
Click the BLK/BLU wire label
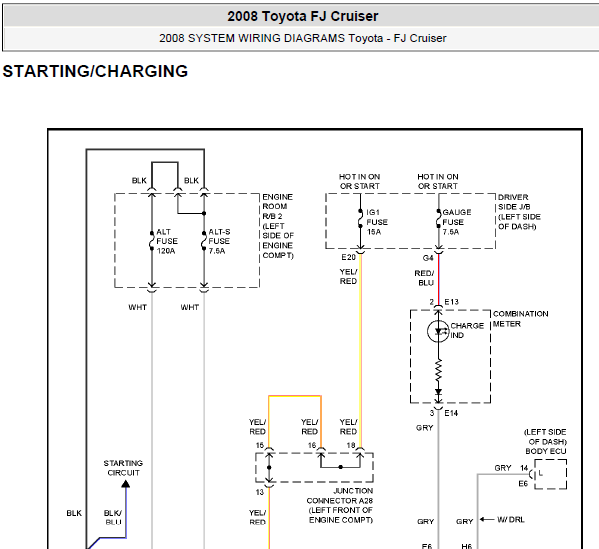tap(113, 517)
